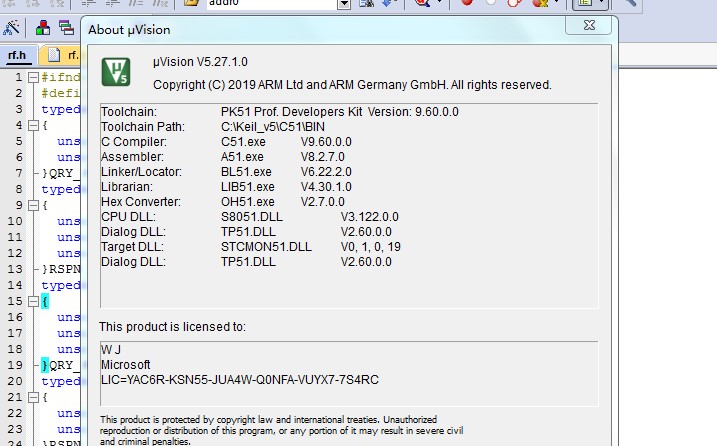
Task: Click the µVision V5.27.1.0 version text
Action: [200, 62]
